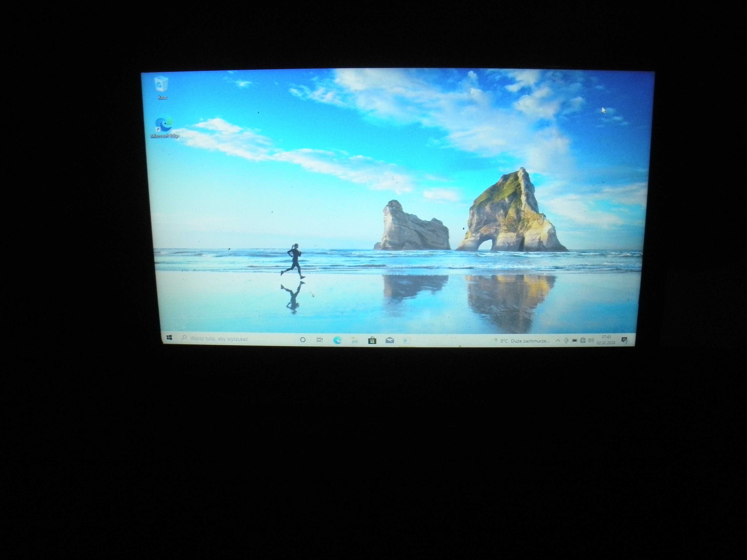Open Task View from the taskbar
The image size is (747, 560).
319,340
